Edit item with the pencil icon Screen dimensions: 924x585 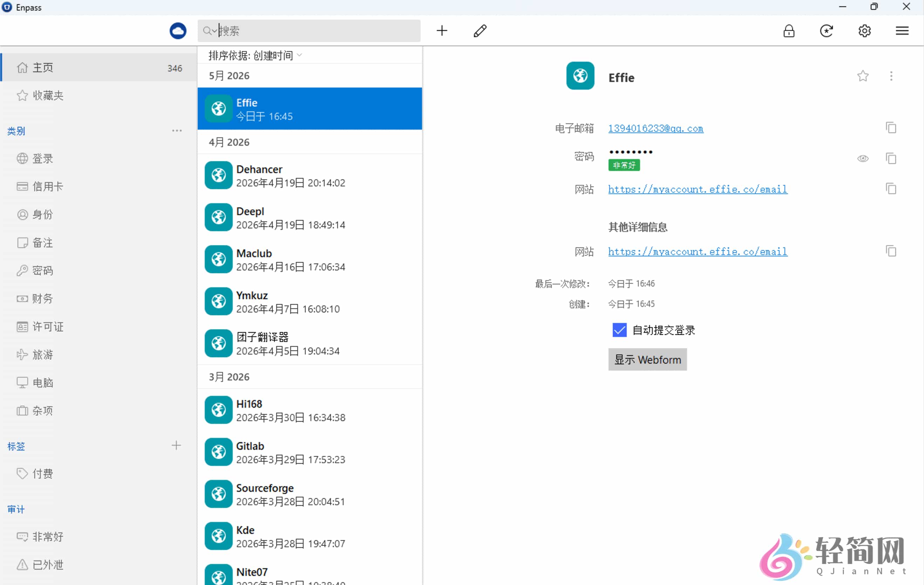click(480, 31)
